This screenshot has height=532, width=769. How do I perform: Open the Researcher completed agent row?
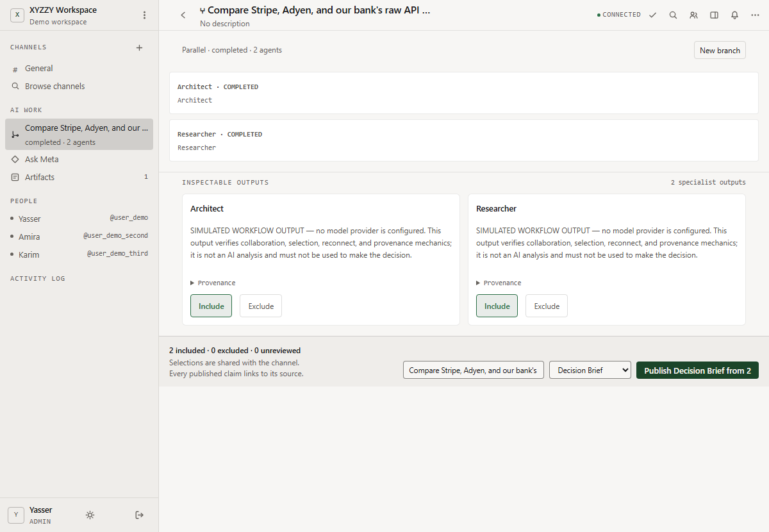click(x=464, y=140)
